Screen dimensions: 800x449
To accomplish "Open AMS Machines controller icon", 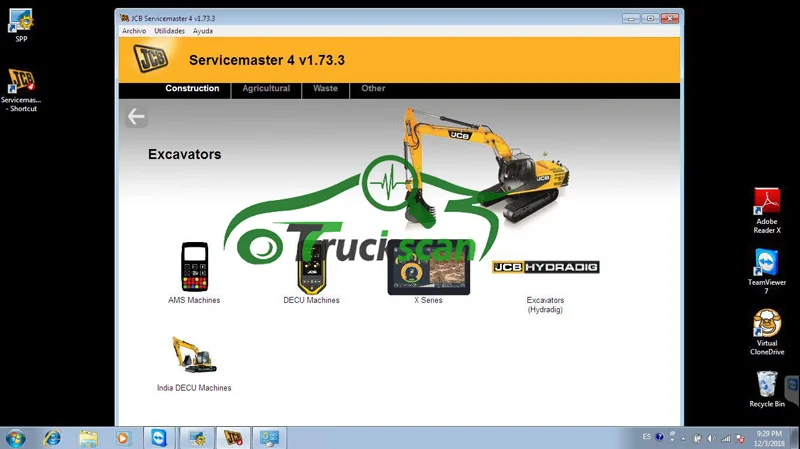I will pos(194,267).
